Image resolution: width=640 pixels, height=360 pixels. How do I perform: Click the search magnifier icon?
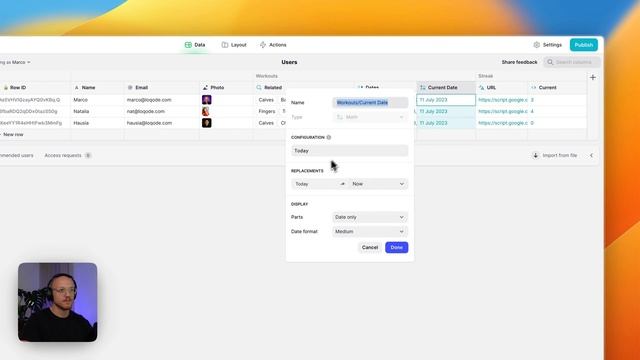pyautogui.click(x=550, y=62)
